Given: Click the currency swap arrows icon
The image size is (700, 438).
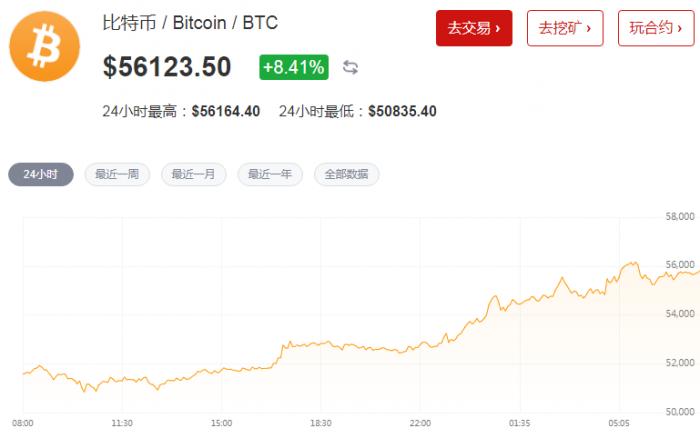Looking at the screenshot, I should pyautogui.click(x=350, y=68).
